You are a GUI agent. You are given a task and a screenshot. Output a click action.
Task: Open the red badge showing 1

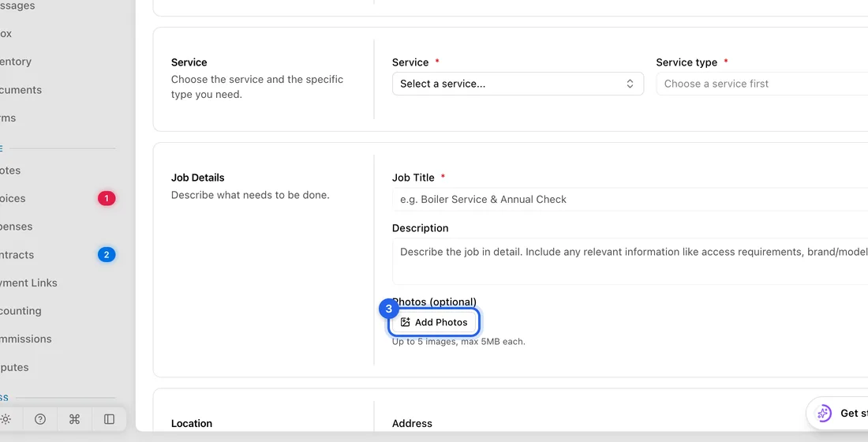click(107, 198)
